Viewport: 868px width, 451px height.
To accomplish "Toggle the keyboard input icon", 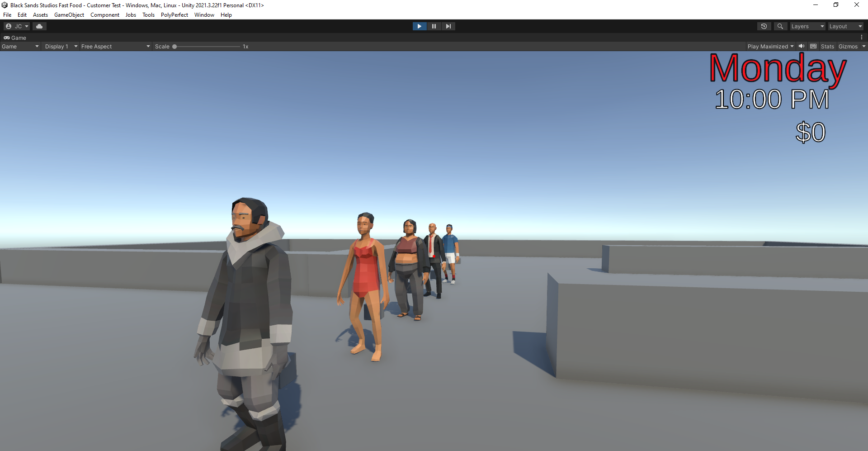I will tap(813, 46).
